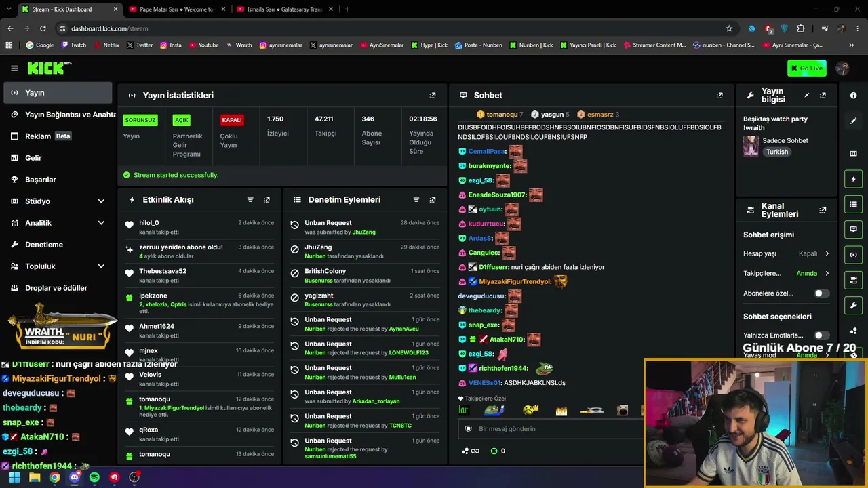This screenshot has width=868, height=488.
Task: Open the user avatar menu next to Go Live
Action: pos(842,68)
